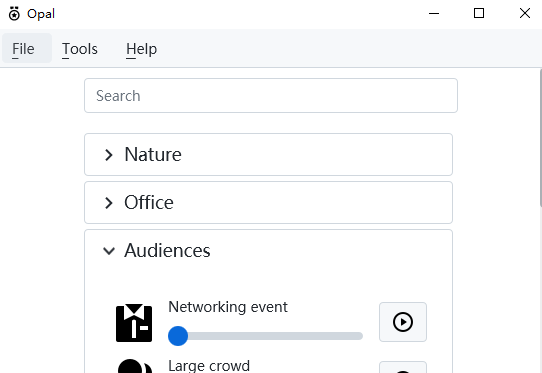Screen dimensions: 542x373
Task: Click the Networking event label
Action: [x=228, y=307]
